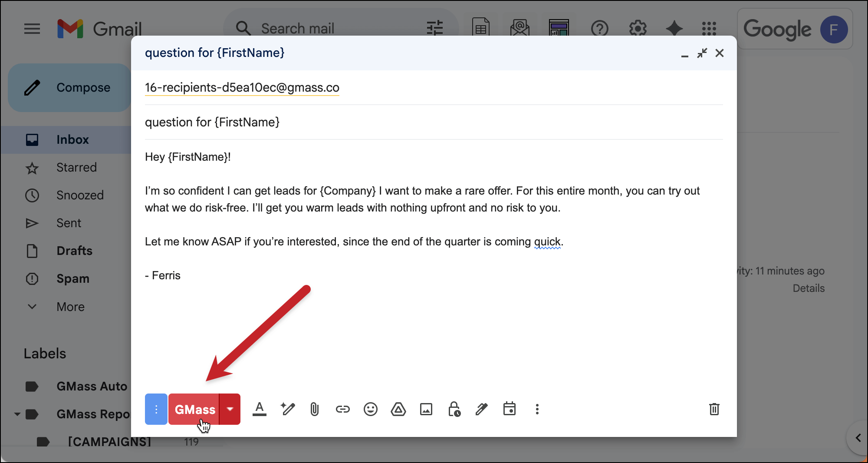
Task: Open the Spam folder
Action: [72, 278]
